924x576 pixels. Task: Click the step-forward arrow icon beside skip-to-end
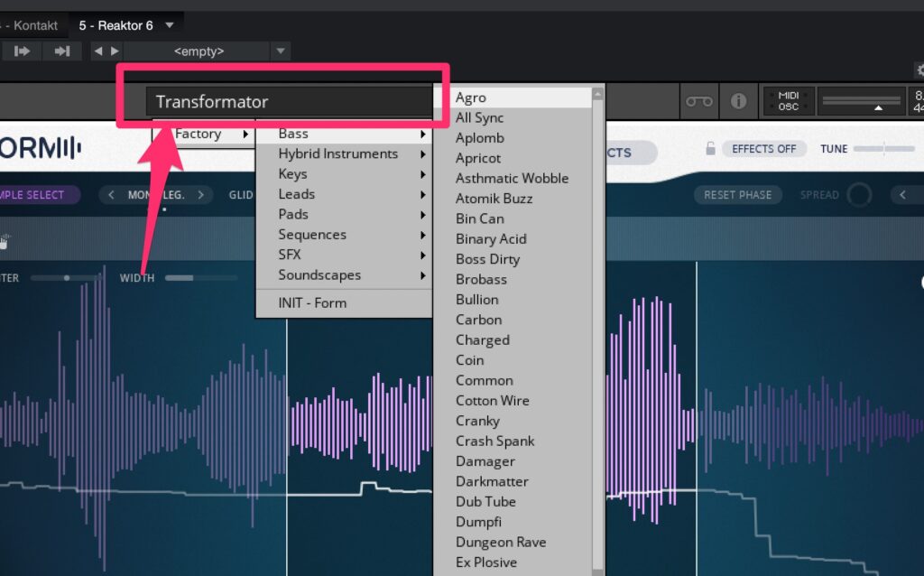tap(23, 51)
